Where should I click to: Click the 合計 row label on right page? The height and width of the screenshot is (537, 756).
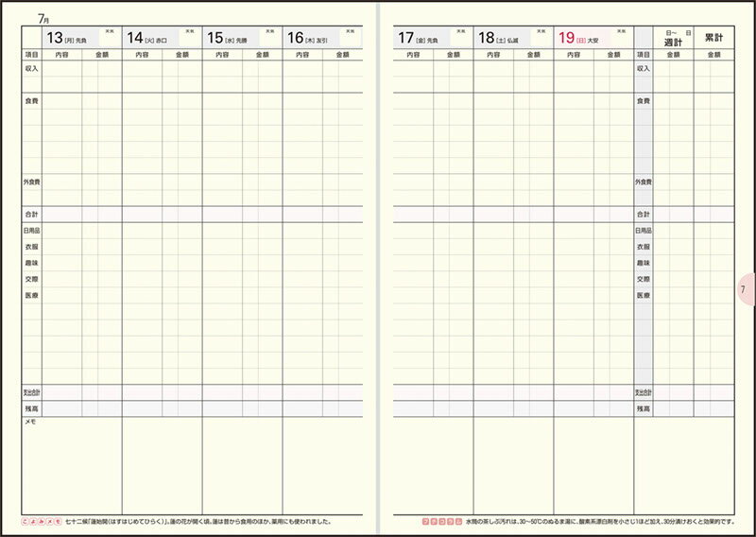[644, 215]
